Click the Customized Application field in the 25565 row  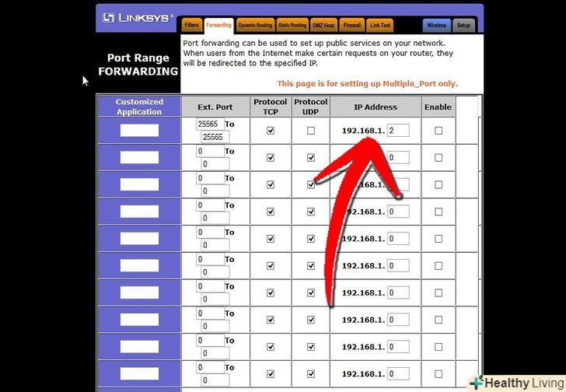point(139,131)
